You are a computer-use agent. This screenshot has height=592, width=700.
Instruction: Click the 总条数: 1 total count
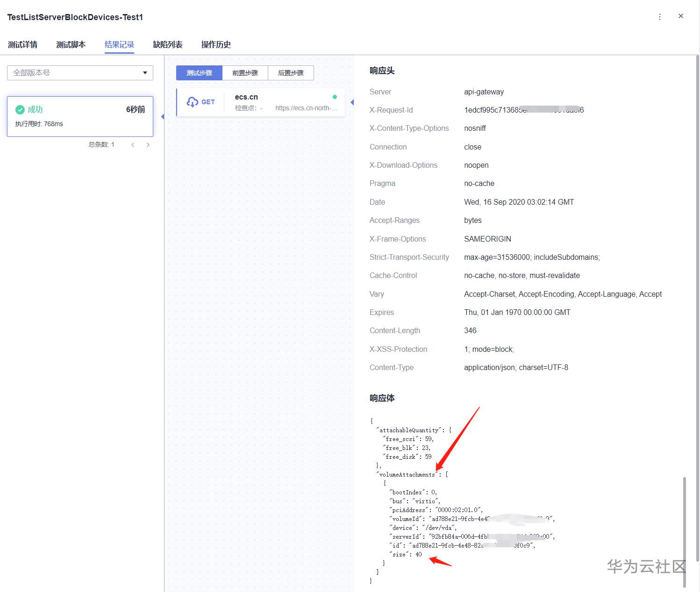101,145
